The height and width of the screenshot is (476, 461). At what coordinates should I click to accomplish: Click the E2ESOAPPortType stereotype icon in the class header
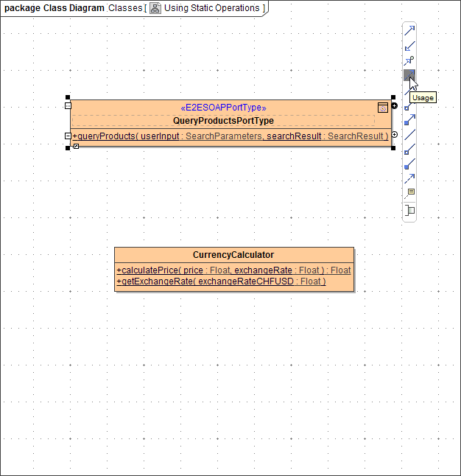point(383,108)
